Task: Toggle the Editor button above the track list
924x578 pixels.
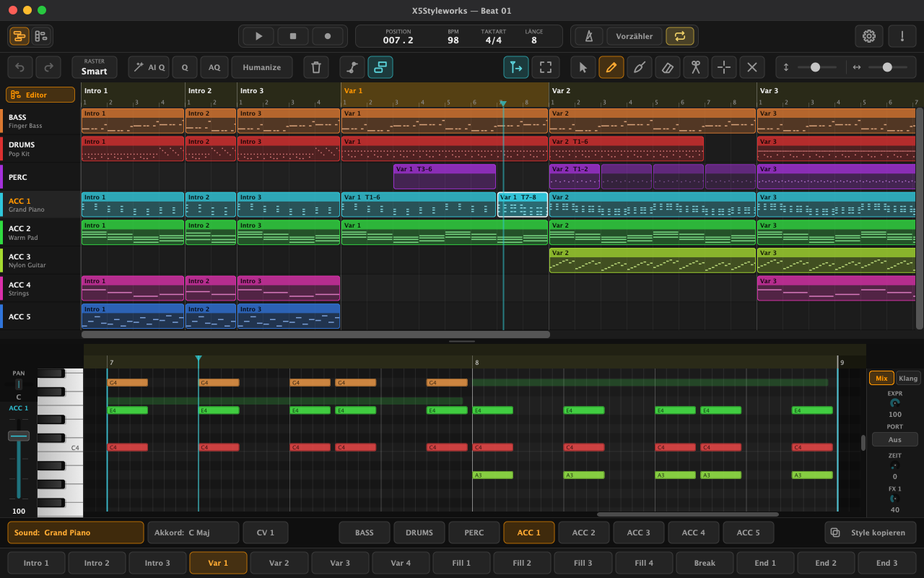Action: (x=40, y=95)
